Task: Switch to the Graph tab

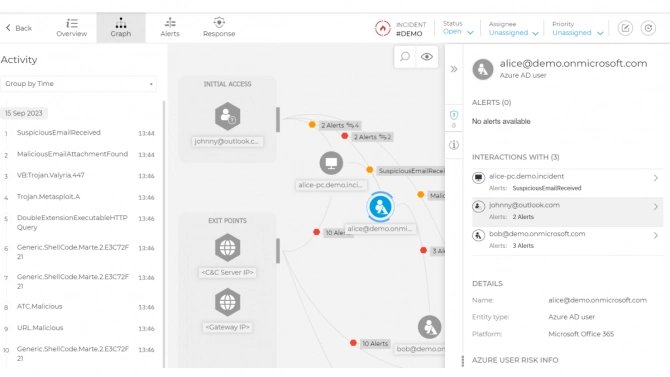Action: (x=121, y=28)
